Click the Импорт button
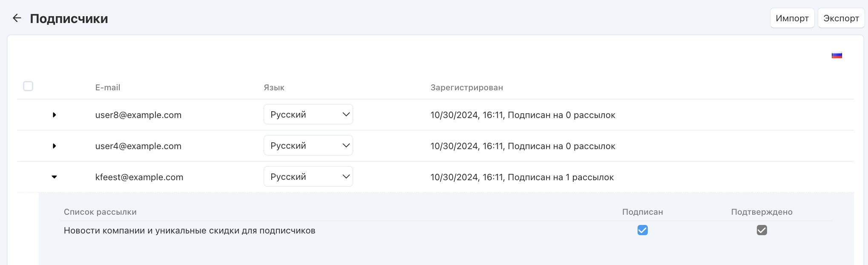 [792, 18]
